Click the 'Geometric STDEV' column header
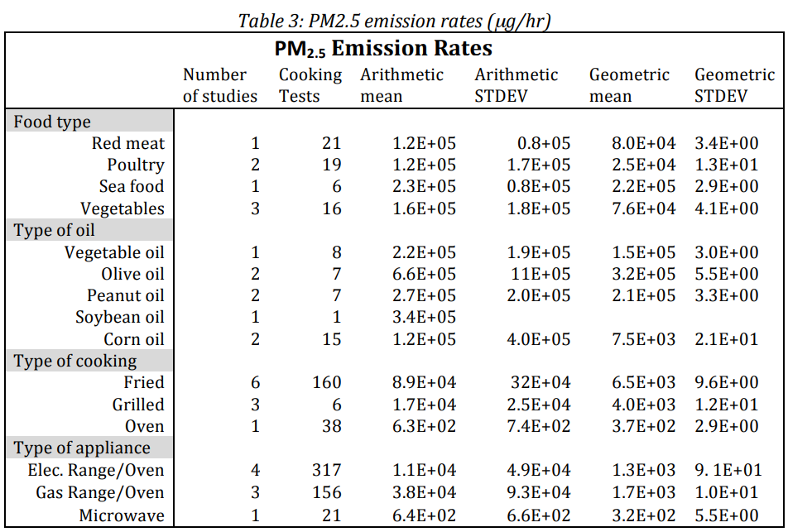This screenshot has height=532, width=788. (734, 85)
